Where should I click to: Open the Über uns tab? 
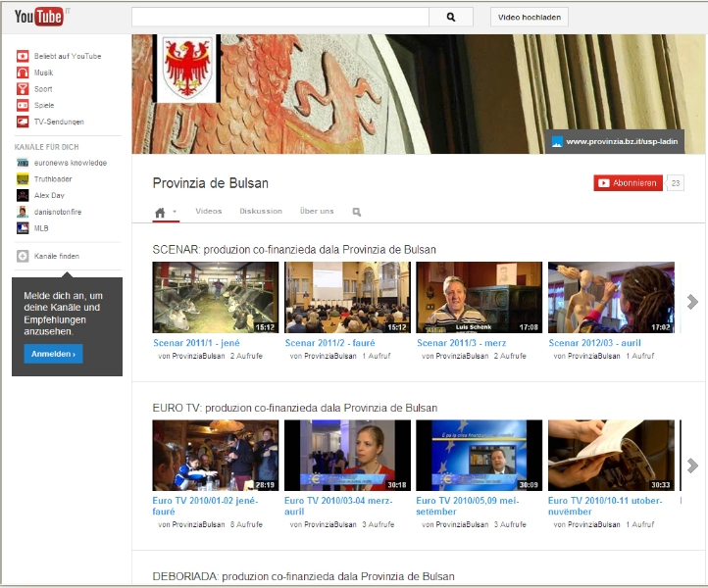pos(317,212)
